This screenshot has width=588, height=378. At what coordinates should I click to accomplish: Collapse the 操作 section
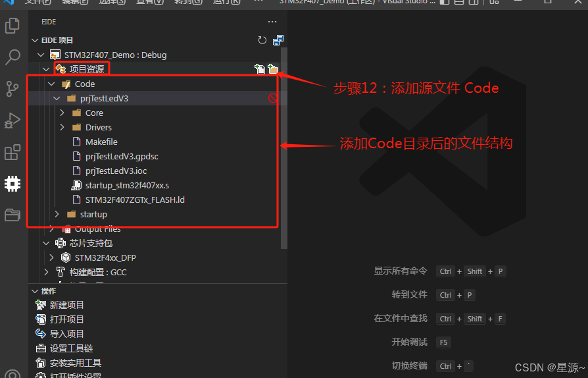[35, 291]
